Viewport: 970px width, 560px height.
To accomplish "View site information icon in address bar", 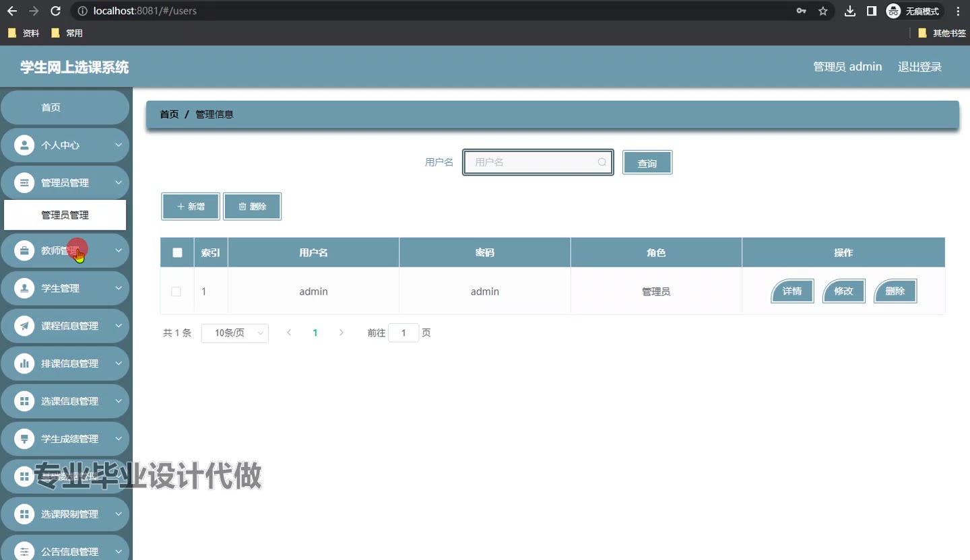I will tap(82, 11).
